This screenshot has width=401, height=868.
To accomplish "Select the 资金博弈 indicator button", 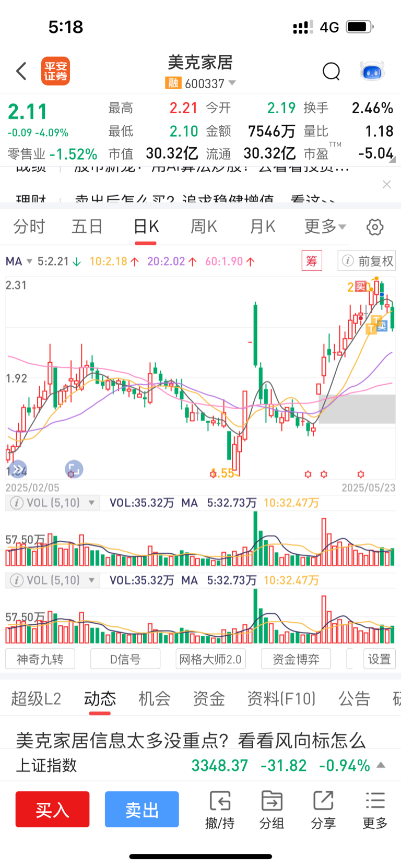I will click(x=296, y=659).
